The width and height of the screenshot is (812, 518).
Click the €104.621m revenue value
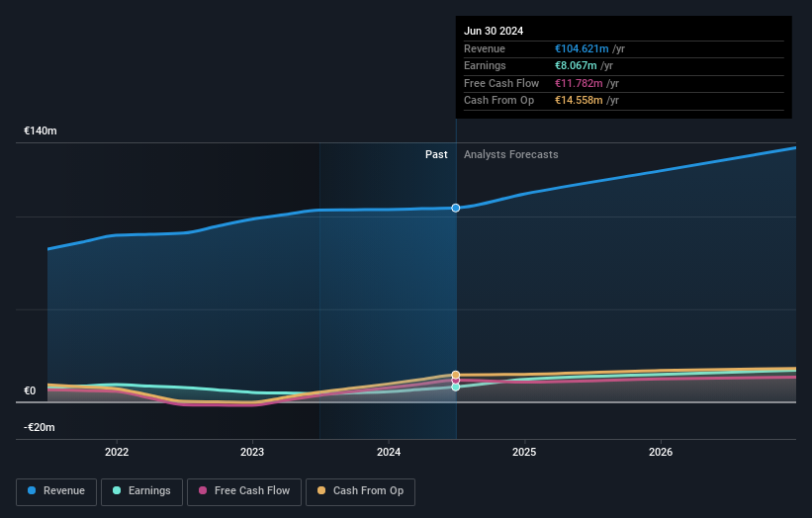582,48
